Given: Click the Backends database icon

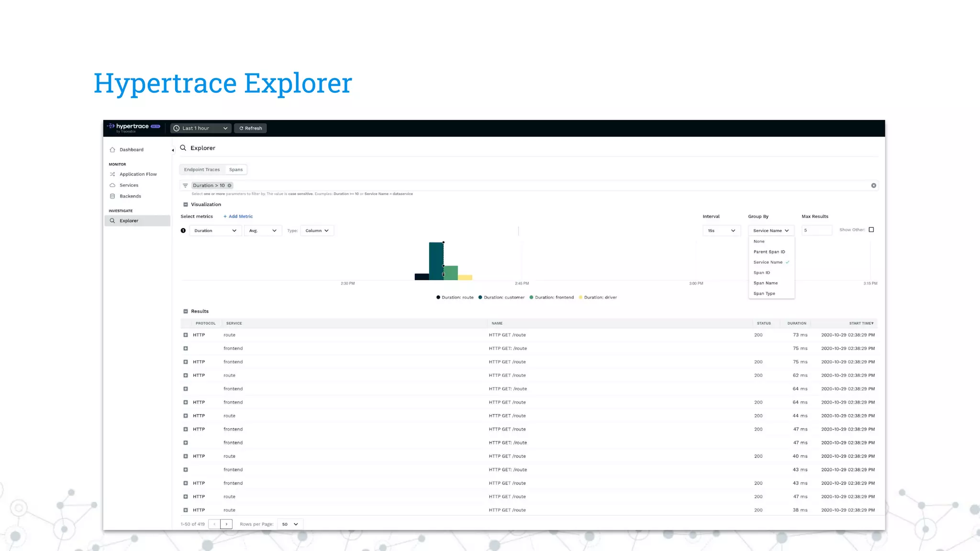Looking at the screenshot, I should pyautogui.click(x=112, y=196).
